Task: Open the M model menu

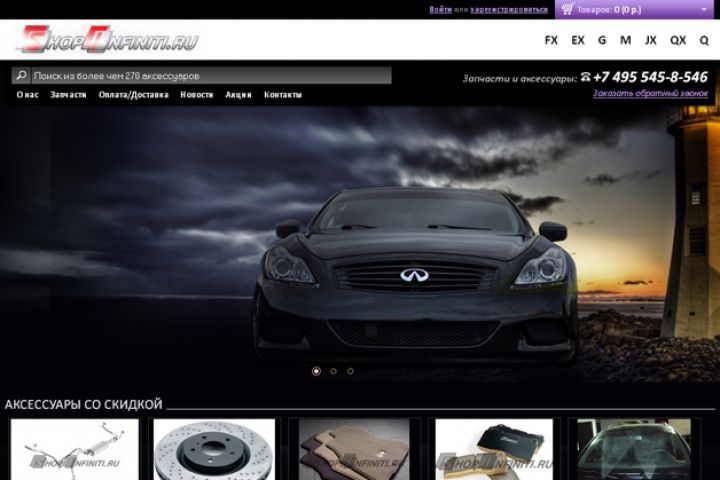Action: [x=625, y=40]
